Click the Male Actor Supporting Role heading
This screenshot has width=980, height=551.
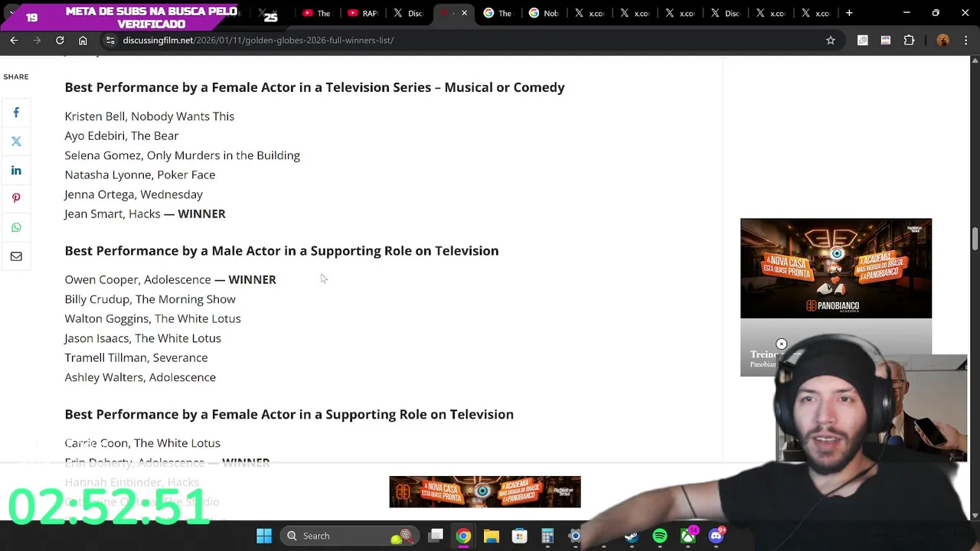(282, 251)
